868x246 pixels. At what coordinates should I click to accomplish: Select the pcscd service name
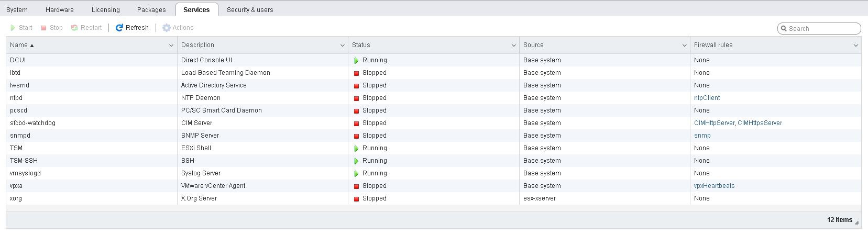pos(18,110)
